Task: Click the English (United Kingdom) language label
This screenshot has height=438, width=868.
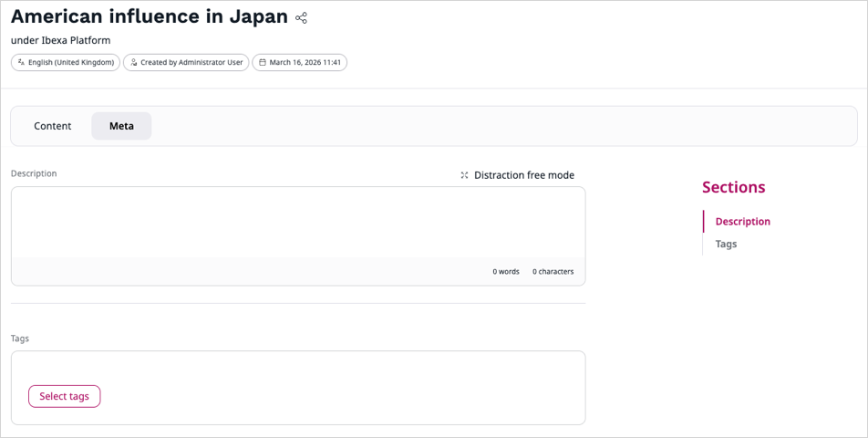Action: (71, 63)
